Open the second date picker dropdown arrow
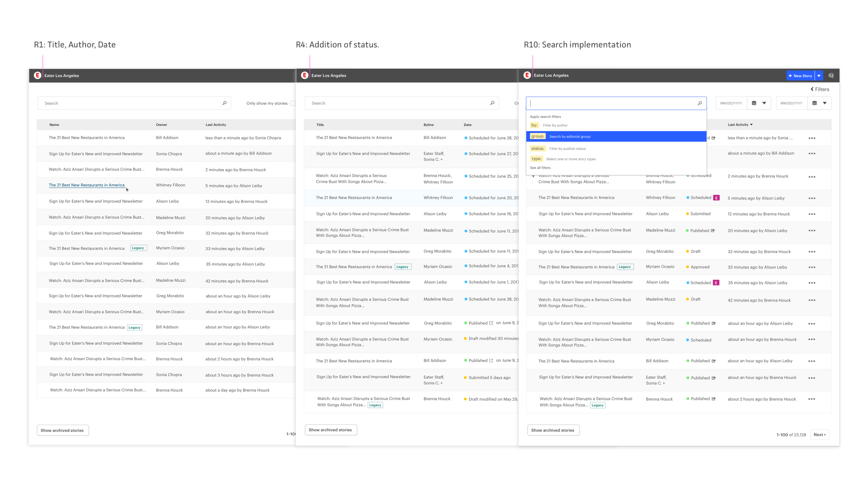The width and height of the screenshot is (868, 477). click(825, 103)
